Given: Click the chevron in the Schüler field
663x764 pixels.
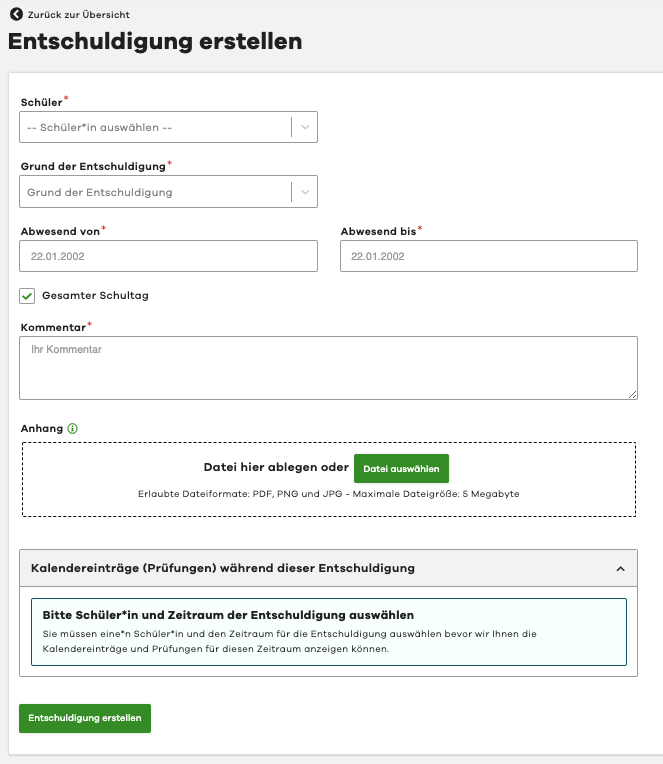Looking at the screenshot, I should point(305,127).
